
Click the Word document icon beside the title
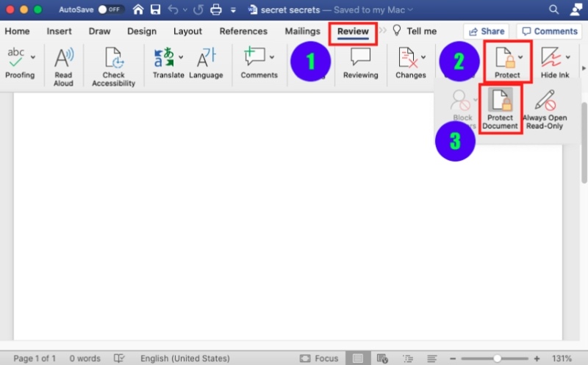(x=253, y=10)
